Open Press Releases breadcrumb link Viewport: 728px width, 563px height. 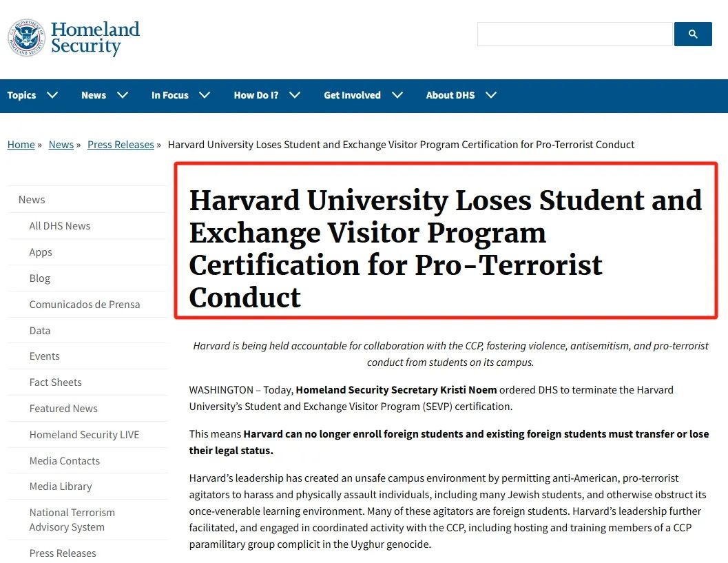tap(121, 145)
